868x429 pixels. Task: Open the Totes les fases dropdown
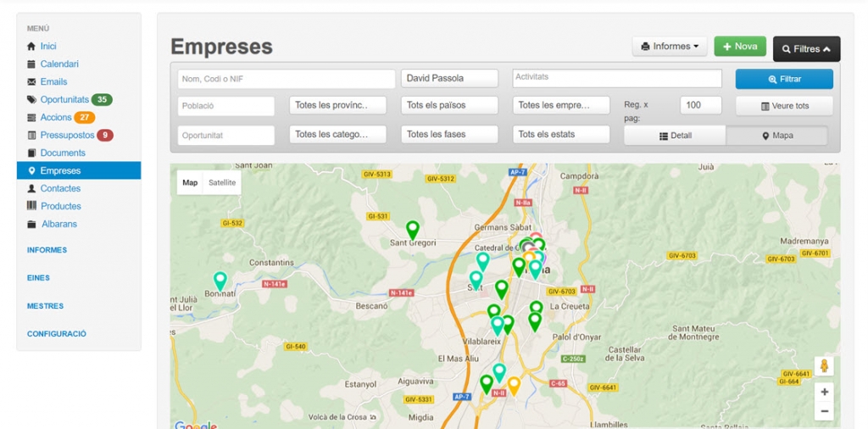tap(449, 135)
